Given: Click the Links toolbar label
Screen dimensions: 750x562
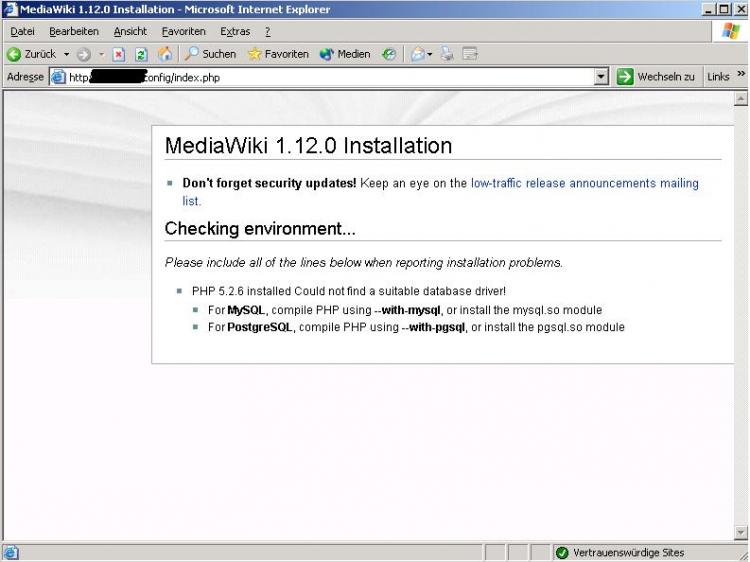Looking at the screenshot, I should click(718, 77).
